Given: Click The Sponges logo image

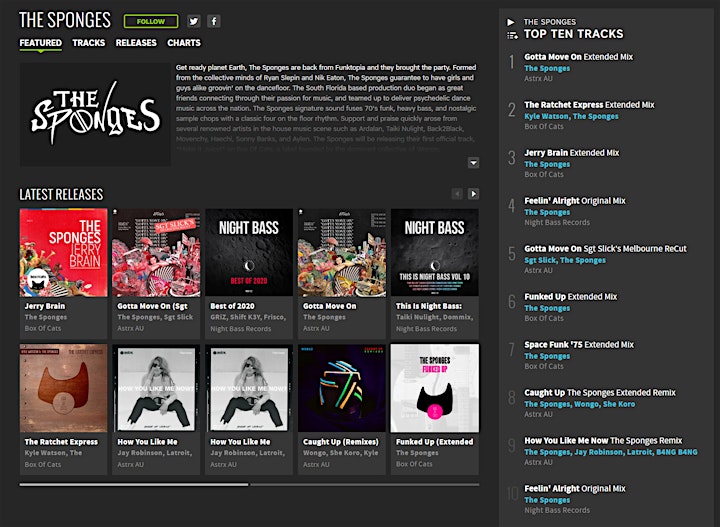Looking at the screenshot, I should pos(95,114).
